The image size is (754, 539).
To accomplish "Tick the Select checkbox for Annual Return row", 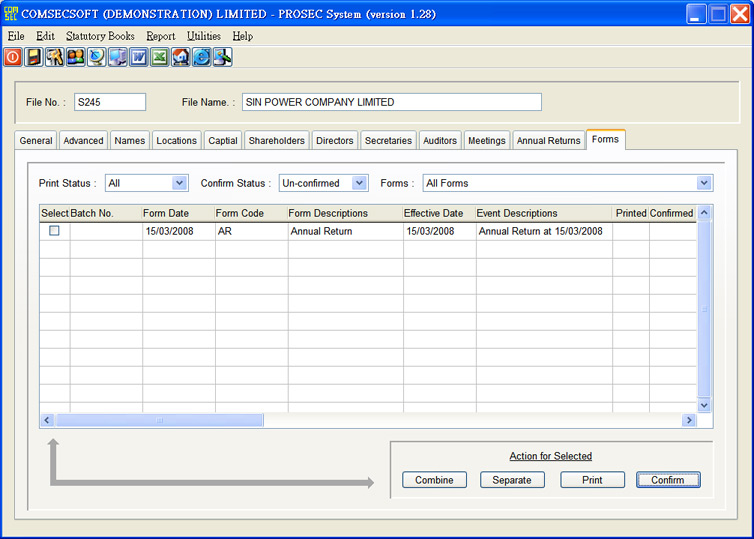I will pos(55,231).
